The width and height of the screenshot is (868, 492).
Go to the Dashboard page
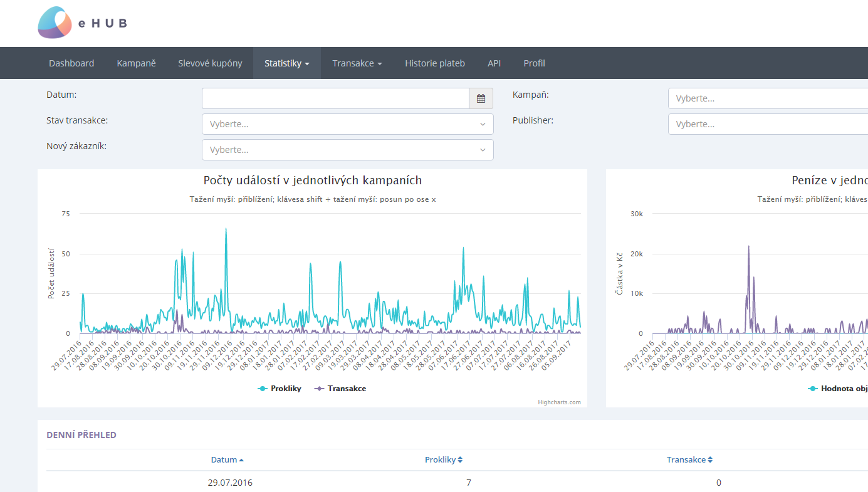point(71,63)
